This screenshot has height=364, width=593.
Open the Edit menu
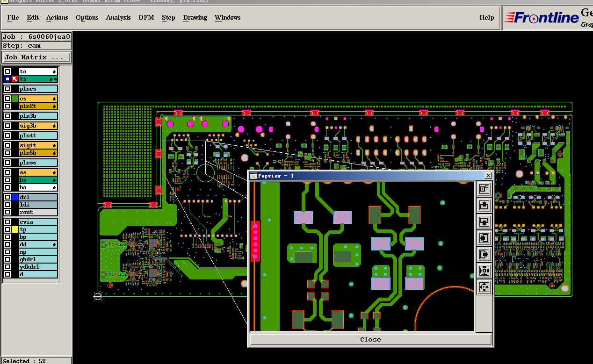click(x=33, y=17)
